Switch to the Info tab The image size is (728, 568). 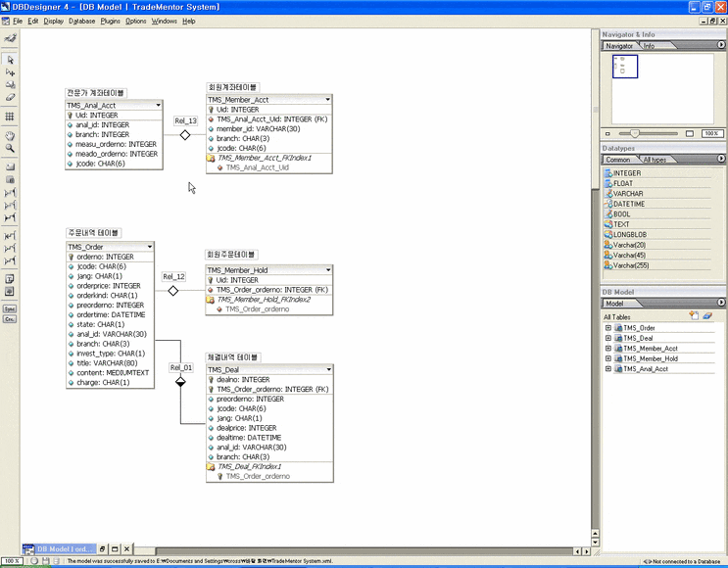[x=650, y=46]
